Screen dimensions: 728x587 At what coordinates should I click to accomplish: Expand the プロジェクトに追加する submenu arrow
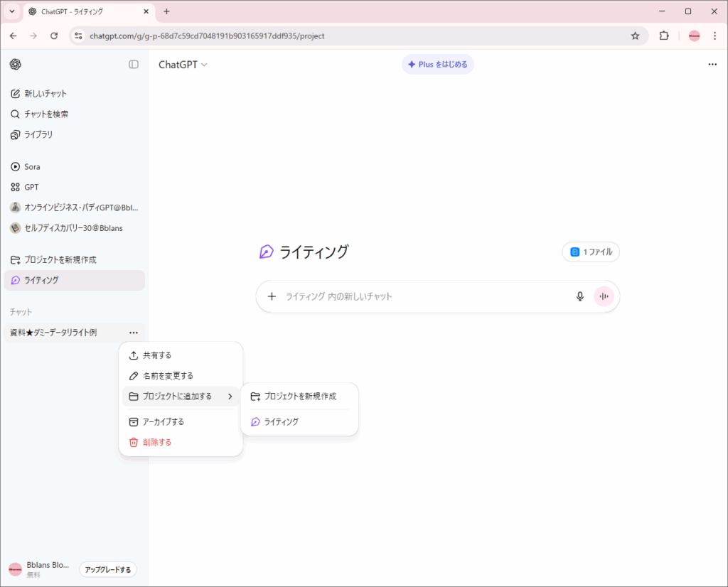click(x=230, y=397)
